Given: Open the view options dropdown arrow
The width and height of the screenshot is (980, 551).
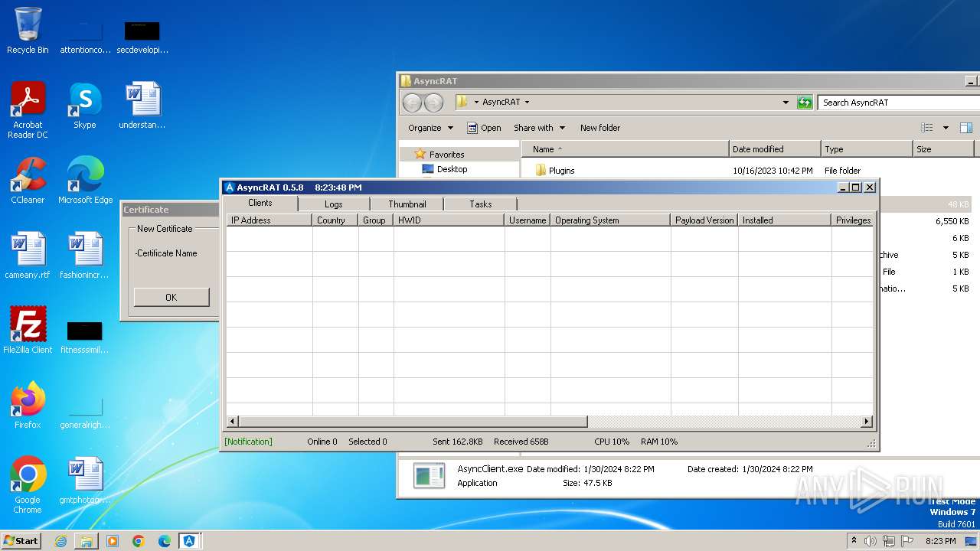Looking at the screenshot, I should (x=946, y=128).
